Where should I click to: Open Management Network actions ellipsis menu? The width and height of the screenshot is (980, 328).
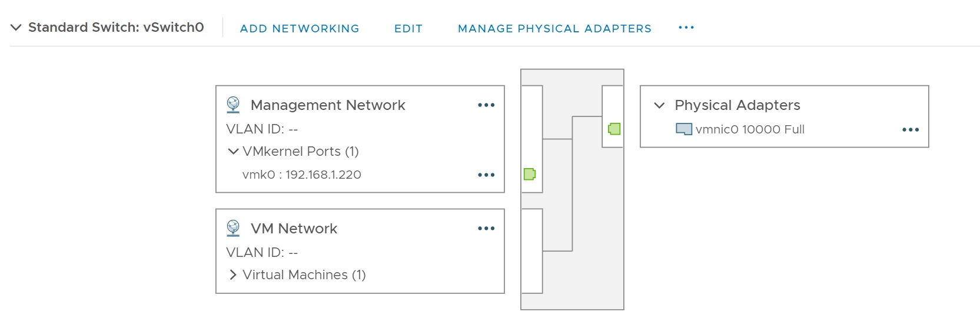486,105
